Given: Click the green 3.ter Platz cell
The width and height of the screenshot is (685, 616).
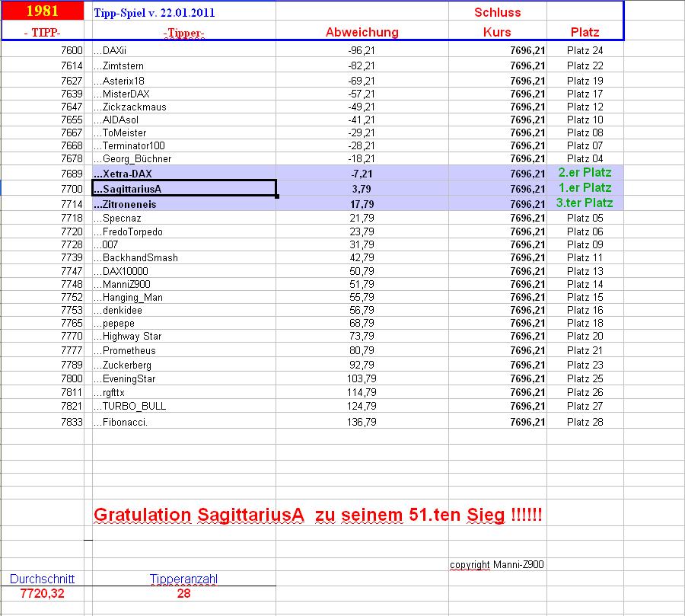Looking at the screenshot, I should click(585, 203).
